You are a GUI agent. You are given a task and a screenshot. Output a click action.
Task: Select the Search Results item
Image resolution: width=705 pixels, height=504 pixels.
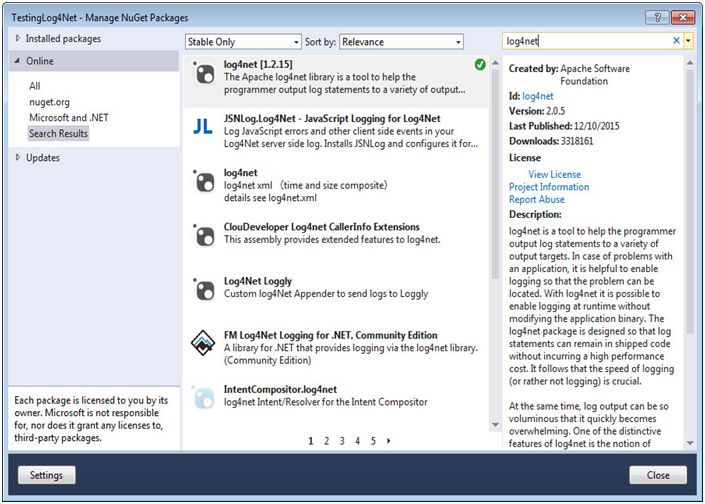pos(58,134)
